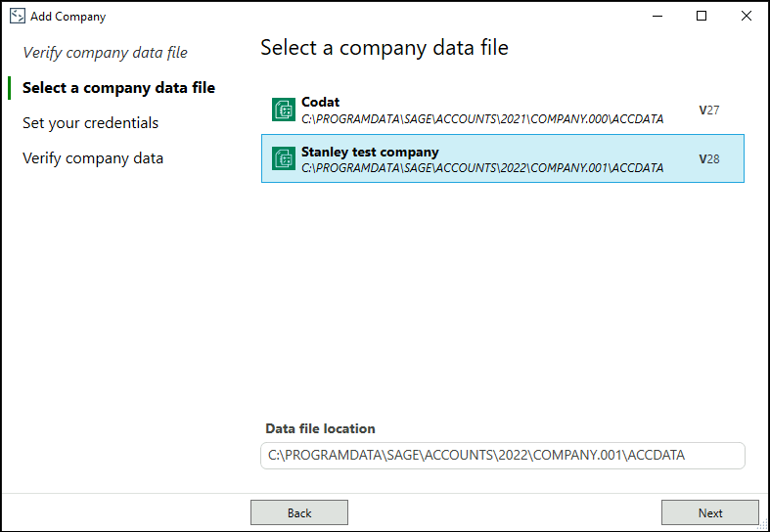Jump to the Set your credentials step
The height and width of the screenshot is (532, 770).
90,123
